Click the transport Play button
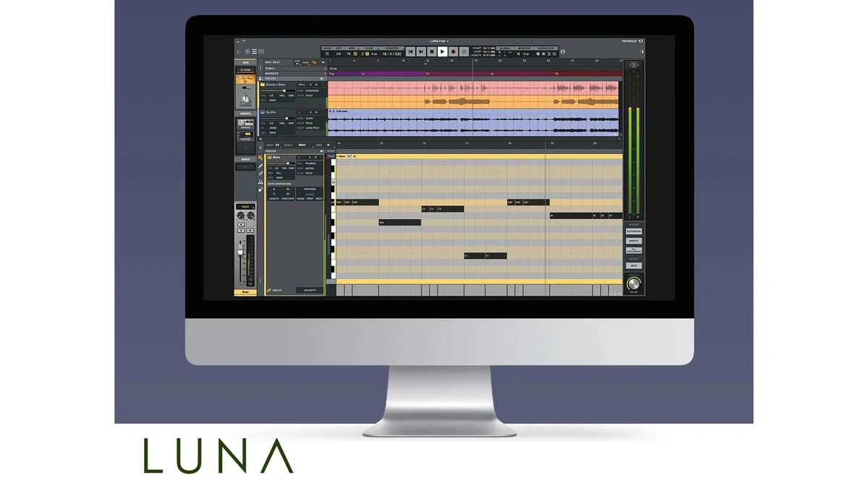The image size is (868, 488). [x=443, y=51]
